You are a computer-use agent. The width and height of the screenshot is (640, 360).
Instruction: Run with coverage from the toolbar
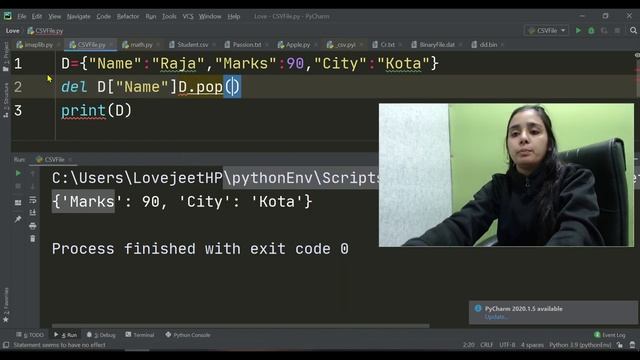(x=604, y=31)
